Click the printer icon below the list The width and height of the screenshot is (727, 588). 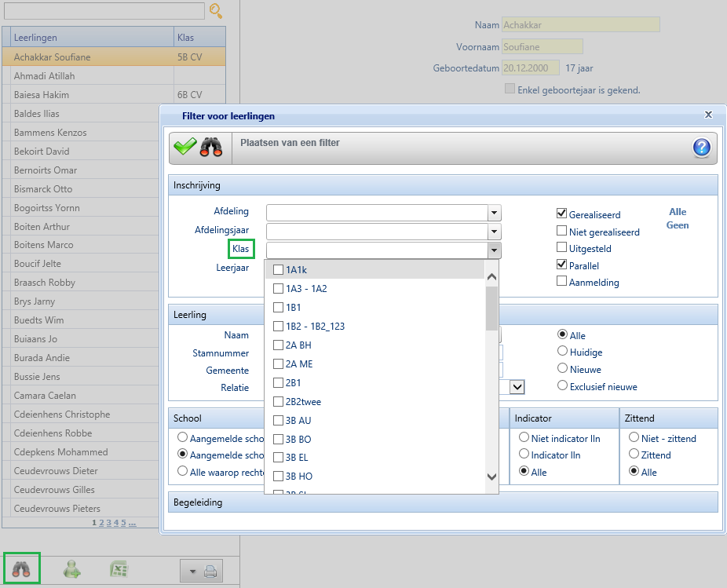210,572
